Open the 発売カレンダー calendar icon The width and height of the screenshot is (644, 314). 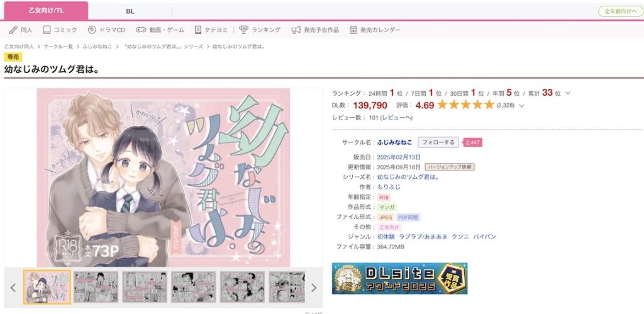coord(353,30)
